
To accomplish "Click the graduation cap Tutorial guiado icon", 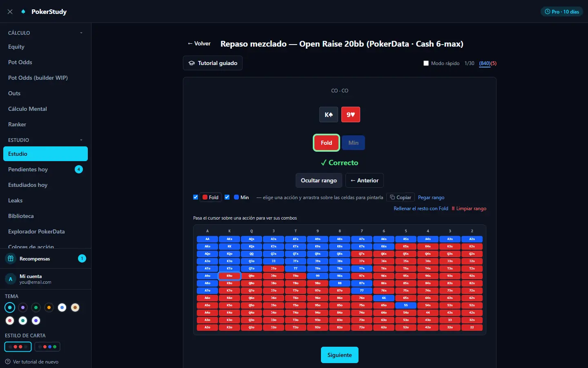I will point(192,63).
